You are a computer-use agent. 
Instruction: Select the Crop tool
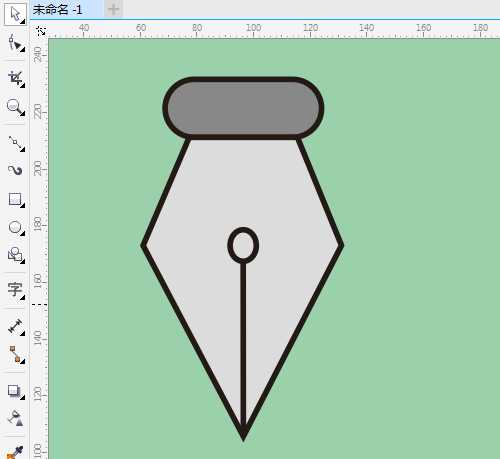[15, 79]
